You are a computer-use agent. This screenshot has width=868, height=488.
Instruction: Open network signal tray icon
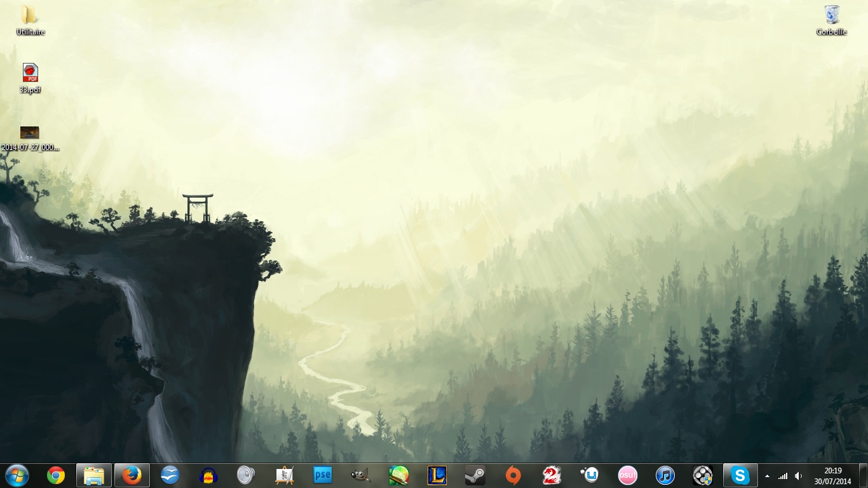click(x=783, y=476)
